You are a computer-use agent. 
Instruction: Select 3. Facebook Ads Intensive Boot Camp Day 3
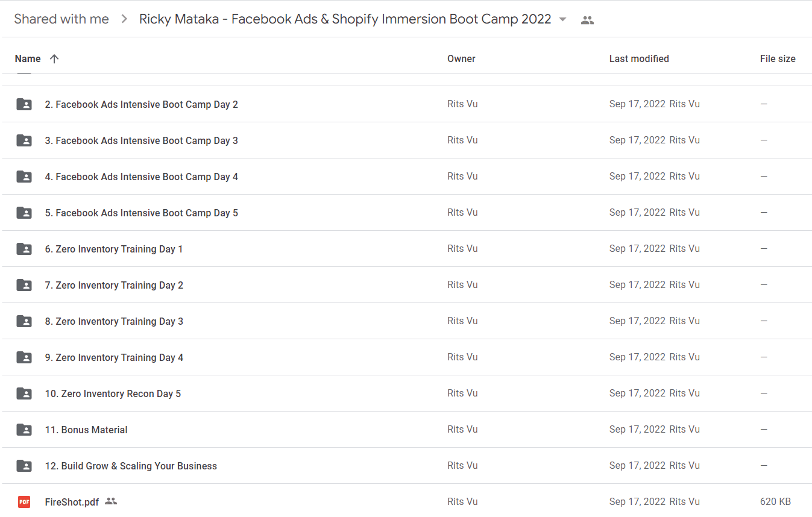tap(406, 140)
